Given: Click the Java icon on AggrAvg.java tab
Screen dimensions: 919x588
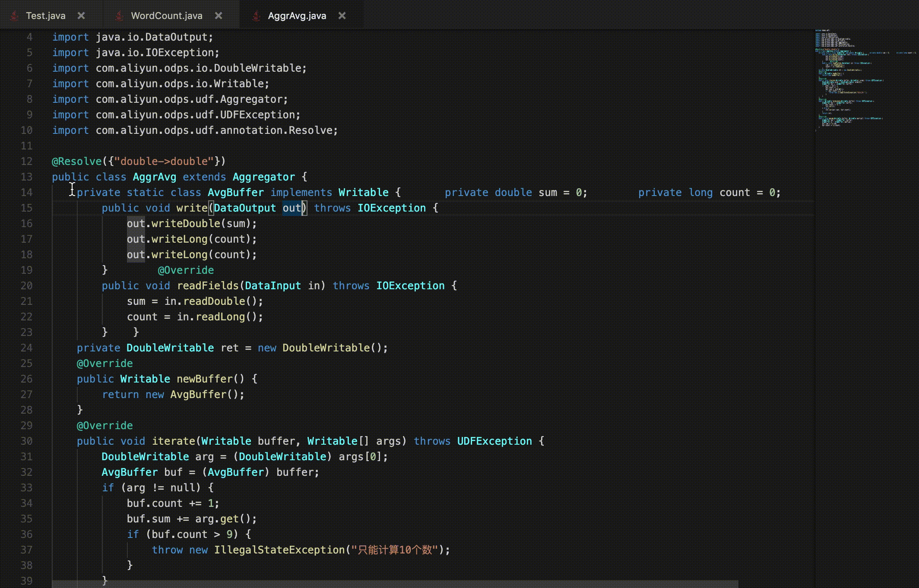Looking at the screenshot, I should pos(256,16).
